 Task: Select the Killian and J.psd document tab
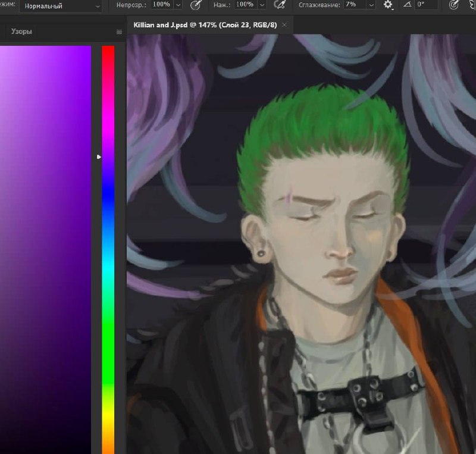pos(205,25)
